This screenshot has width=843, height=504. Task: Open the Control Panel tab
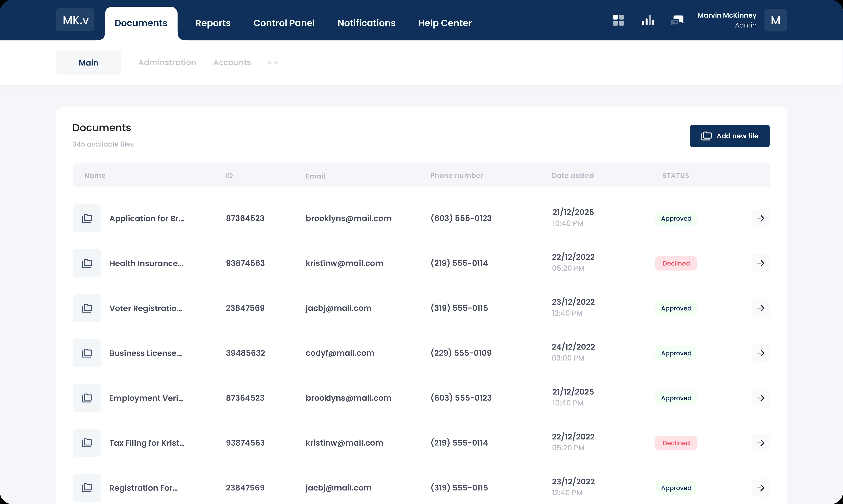[284, 23]
